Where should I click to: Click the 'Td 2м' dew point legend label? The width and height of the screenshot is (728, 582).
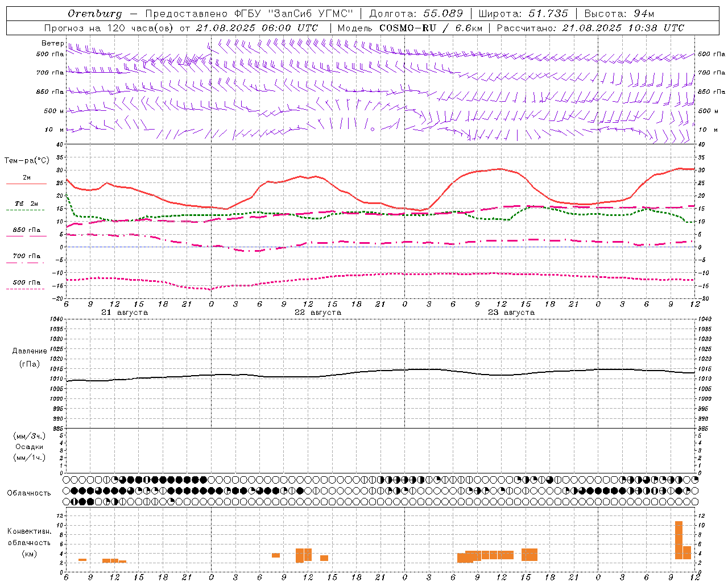pyautogui.click(x=26, y=203)
